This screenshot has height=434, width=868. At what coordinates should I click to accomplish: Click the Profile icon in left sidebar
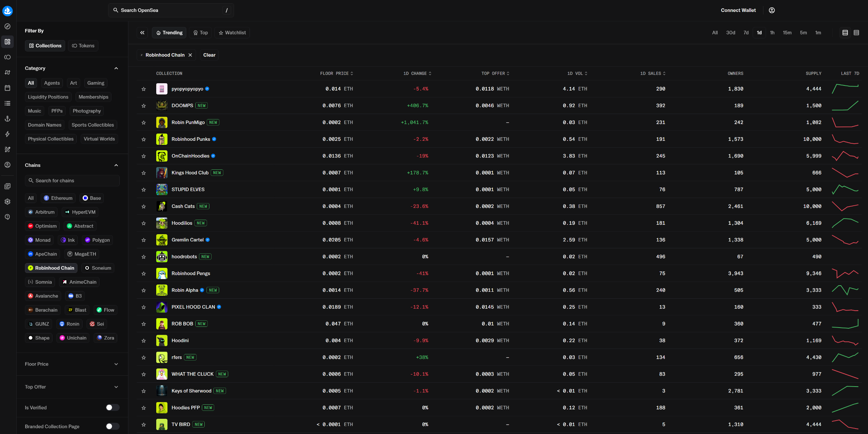[x=8, y=165]
